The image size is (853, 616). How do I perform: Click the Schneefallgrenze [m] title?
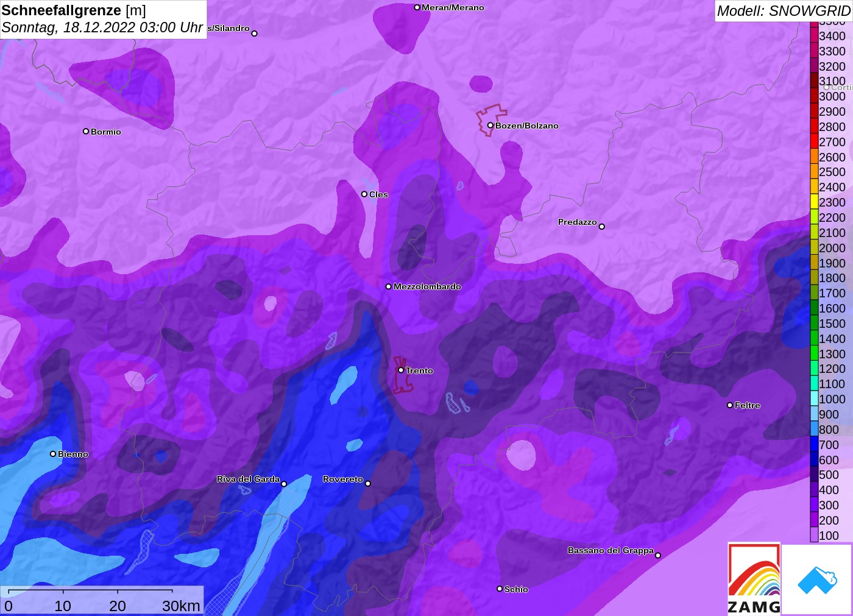74,10
